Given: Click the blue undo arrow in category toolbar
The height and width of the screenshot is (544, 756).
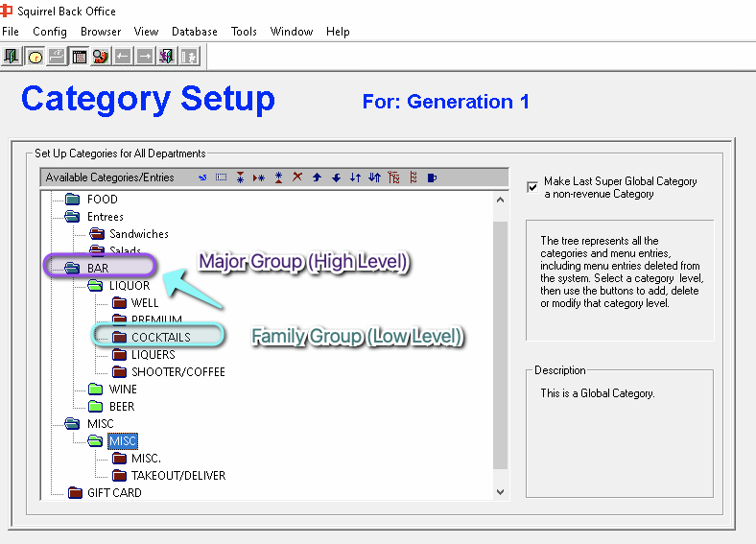Looking at the screenshot, I should 202,177.
